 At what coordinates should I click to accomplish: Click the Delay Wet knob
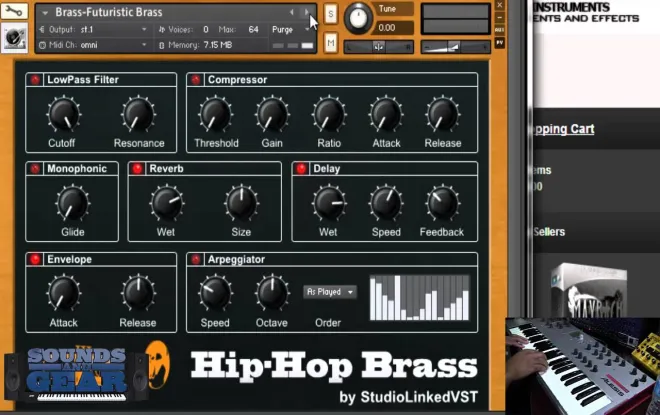click(x=329, y=203)
